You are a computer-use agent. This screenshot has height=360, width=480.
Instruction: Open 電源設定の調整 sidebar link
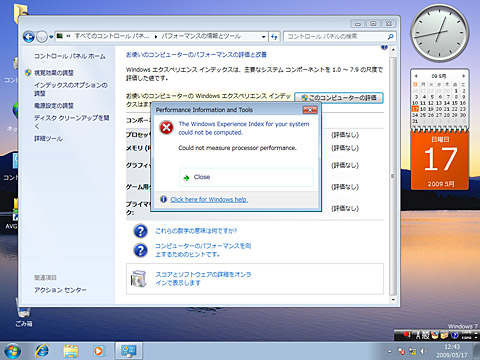[x=54, y=106]
